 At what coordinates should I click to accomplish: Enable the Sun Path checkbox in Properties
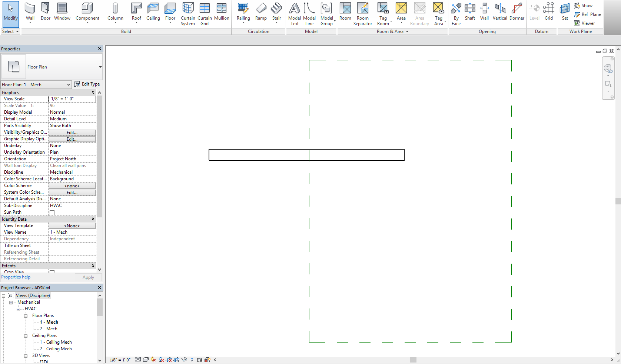pos(52,213)
